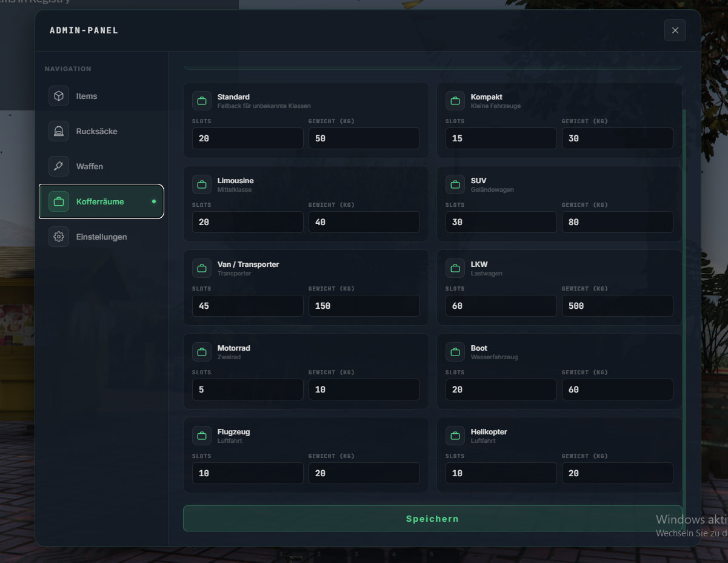Edit the Flugzeug Gewicht input
The height and width of the screenshot is (563, 728).
point(364,473)
